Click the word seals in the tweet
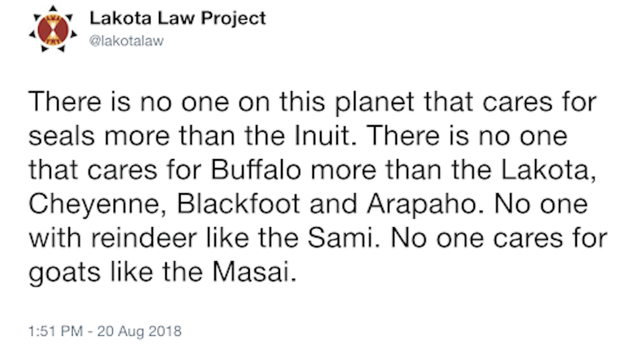 click(62, 135)
